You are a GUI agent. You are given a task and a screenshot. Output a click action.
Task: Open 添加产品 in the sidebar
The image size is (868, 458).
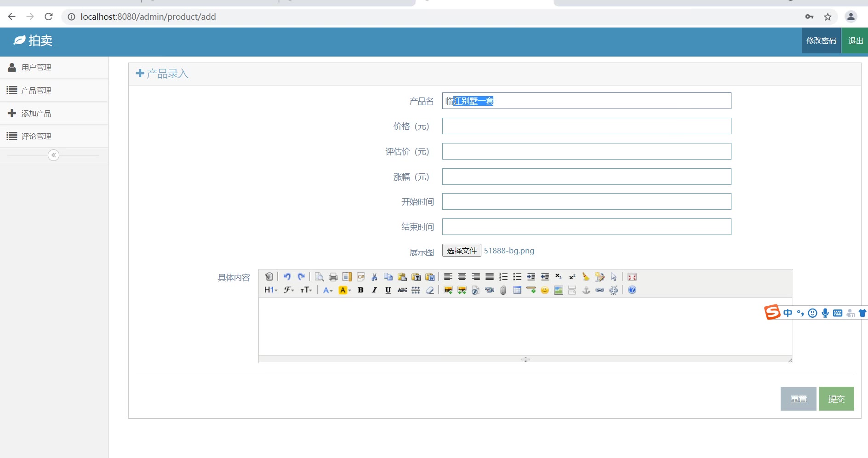(x=54, y=114)
